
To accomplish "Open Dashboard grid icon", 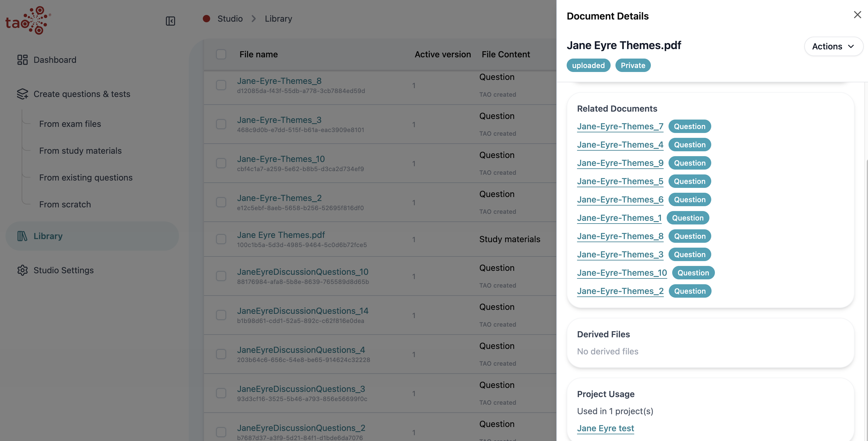I will click(x=22, y=60).
